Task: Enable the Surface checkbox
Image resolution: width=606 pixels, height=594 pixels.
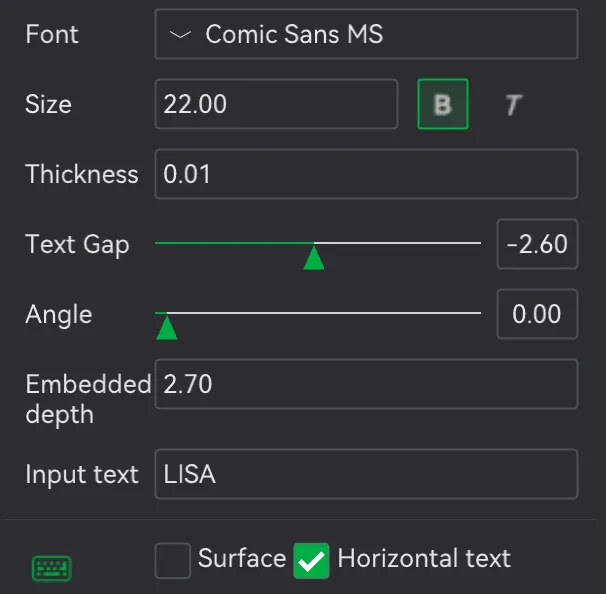Action: pos(172,560)
